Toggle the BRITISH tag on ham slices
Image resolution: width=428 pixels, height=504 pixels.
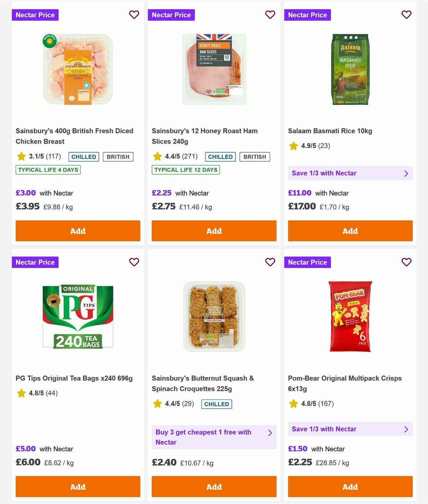click(254, 157)
